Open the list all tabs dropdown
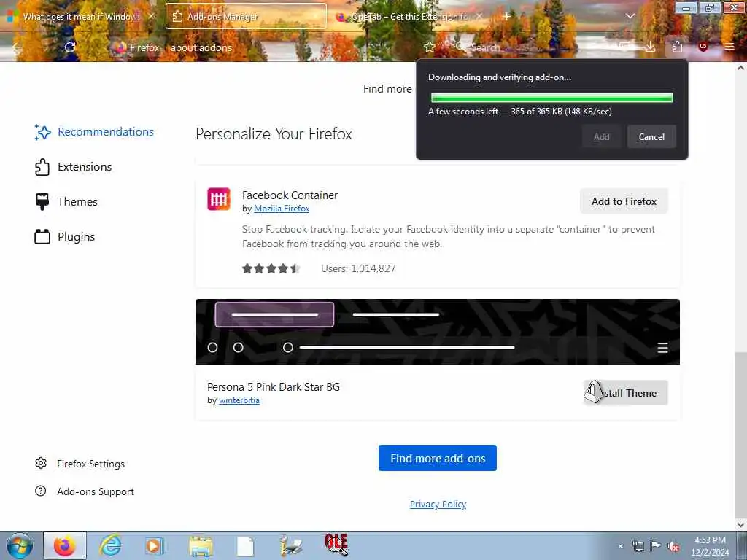This screenshot has height=560, width=747. tap(630, 17)
